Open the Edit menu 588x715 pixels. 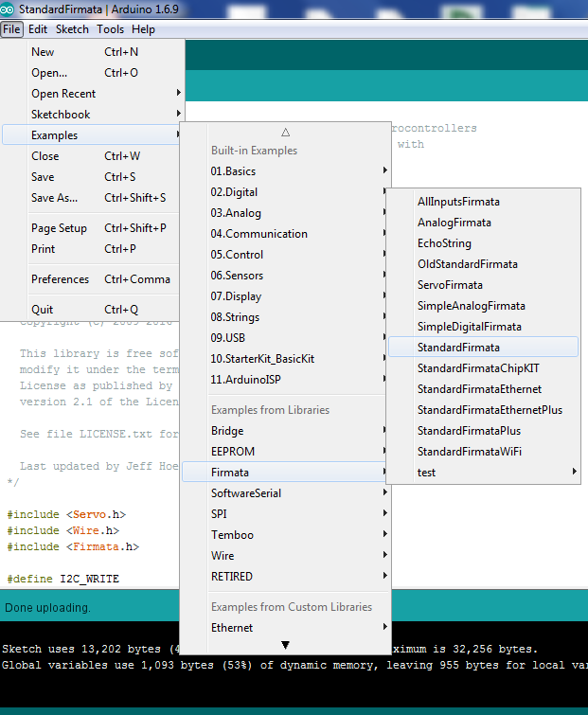38,29
